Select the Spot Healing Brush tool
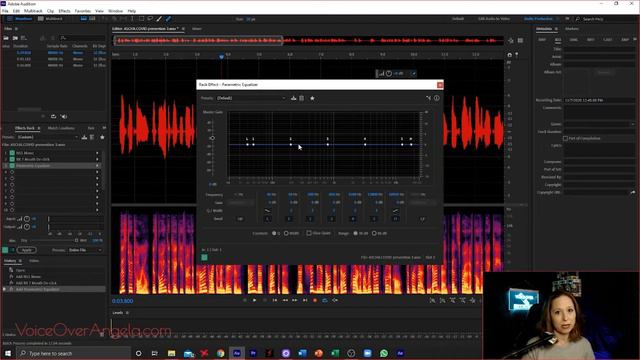Screen dimensions: 640x360 pyautogui.click(x=168, y=19)
